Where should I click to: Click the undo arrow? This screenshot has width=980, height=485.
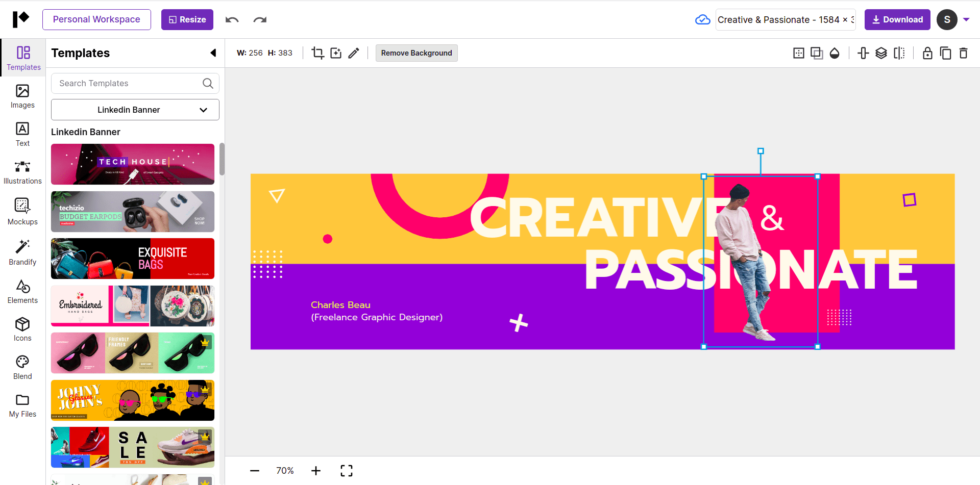[x=232, y=19]
